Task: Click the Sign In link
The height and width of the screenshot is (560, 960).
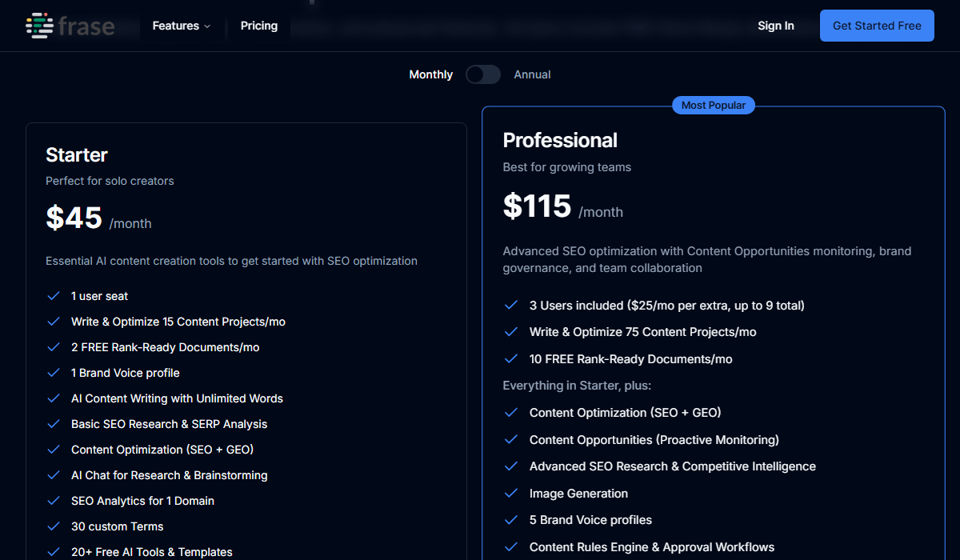Action: 775,26
